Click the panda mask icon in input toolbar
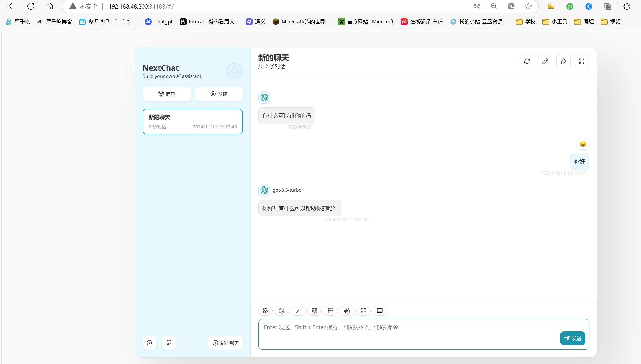 tap(314, 311)
